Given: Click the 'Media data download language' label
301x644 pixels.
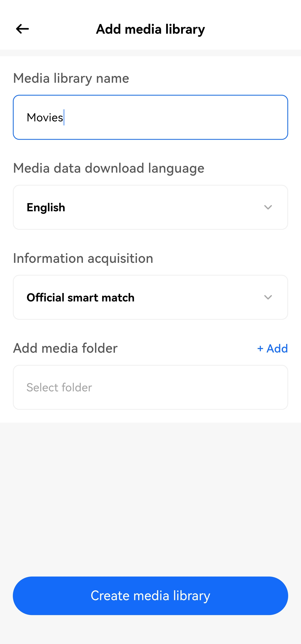Looking at the screenshot, I should coord(109,168).
